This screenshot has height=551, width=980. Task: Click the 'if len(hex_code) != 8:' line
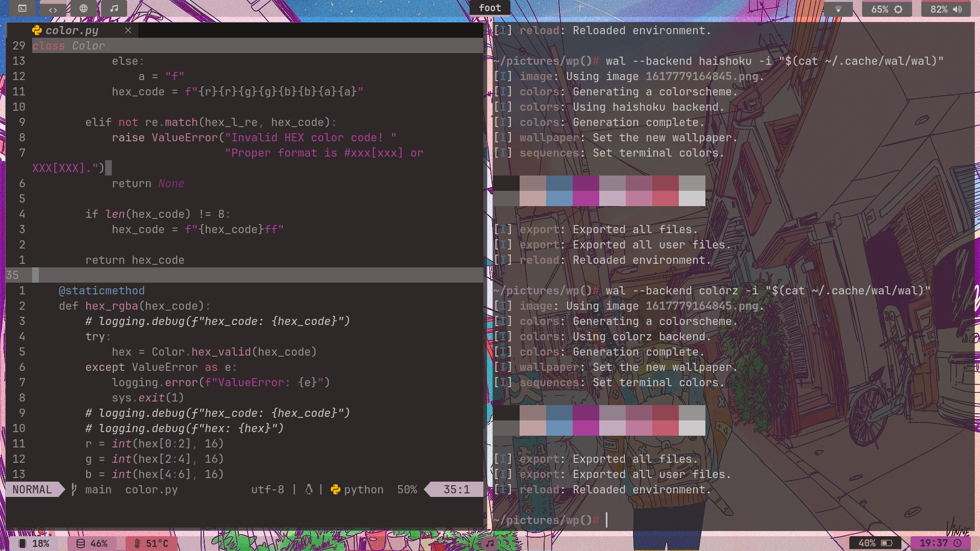(158, 214)
